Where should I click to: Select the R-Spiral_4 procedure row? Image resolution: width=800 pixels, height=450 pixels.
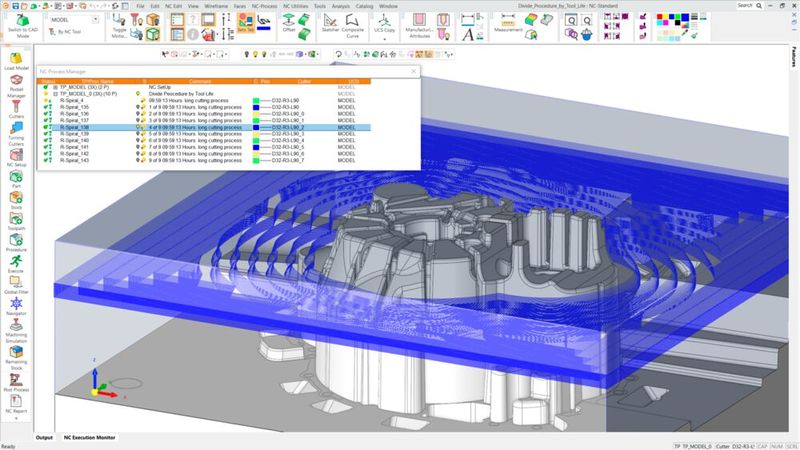204,101
